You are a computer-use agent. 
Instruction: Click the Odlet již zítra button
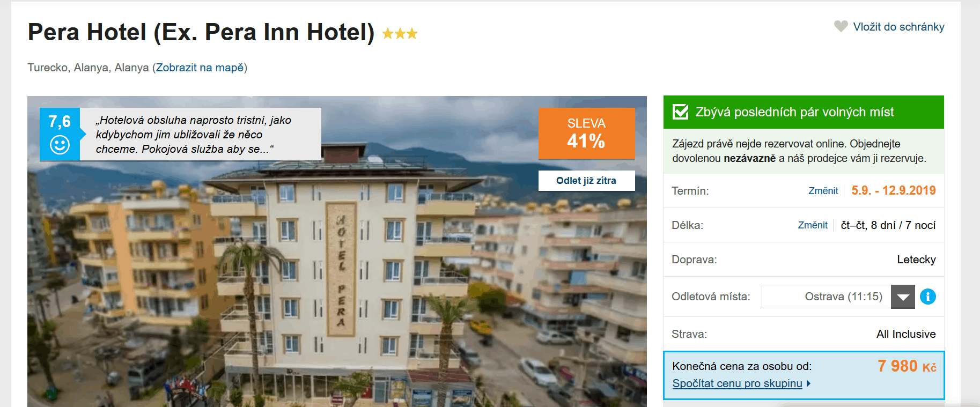[x=586, y=181]
